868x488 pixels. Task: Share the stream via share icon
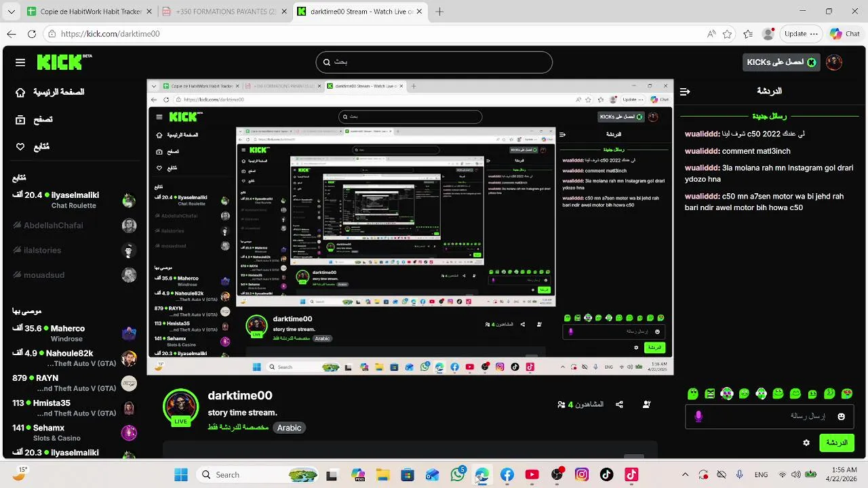[x=619, y=405]
